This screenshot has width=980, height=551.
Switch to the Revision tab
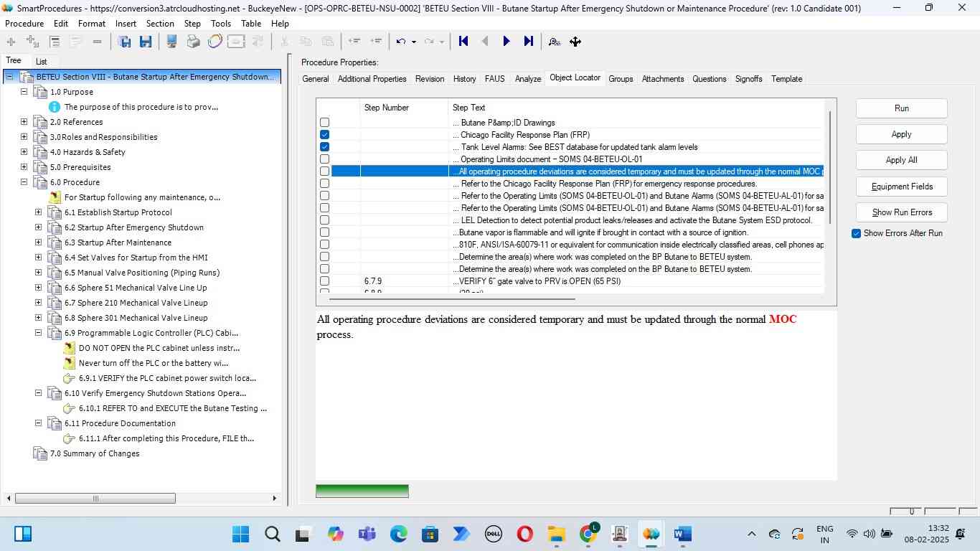pos(430,79)
